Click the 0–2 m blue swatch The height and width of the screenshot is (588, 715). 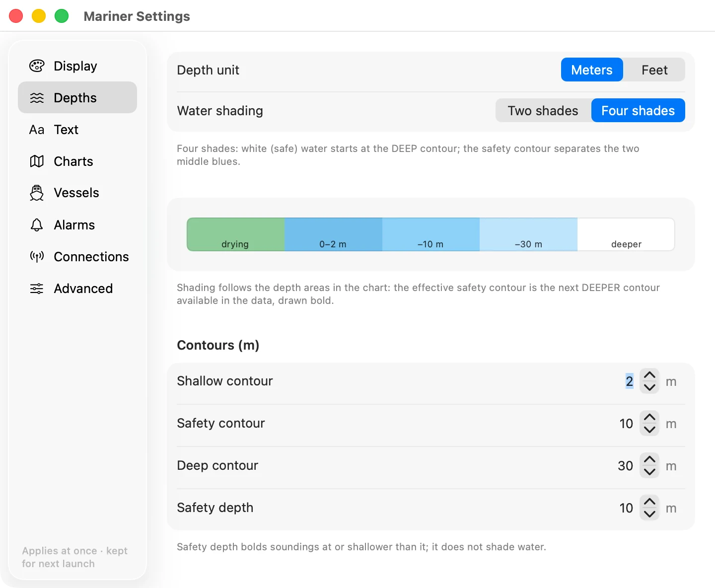pyautogui.click(x=333, y=234)
